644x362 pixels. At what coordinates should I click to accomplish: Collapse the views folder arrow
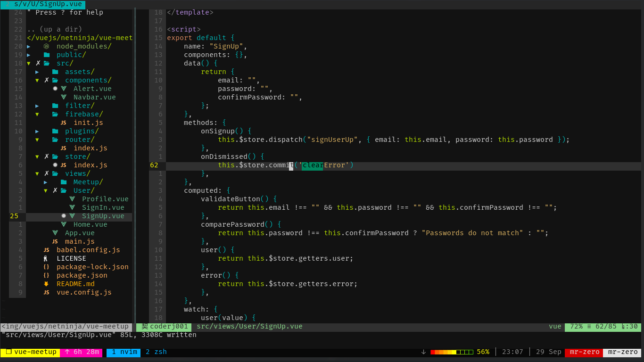tap(37, 173)
